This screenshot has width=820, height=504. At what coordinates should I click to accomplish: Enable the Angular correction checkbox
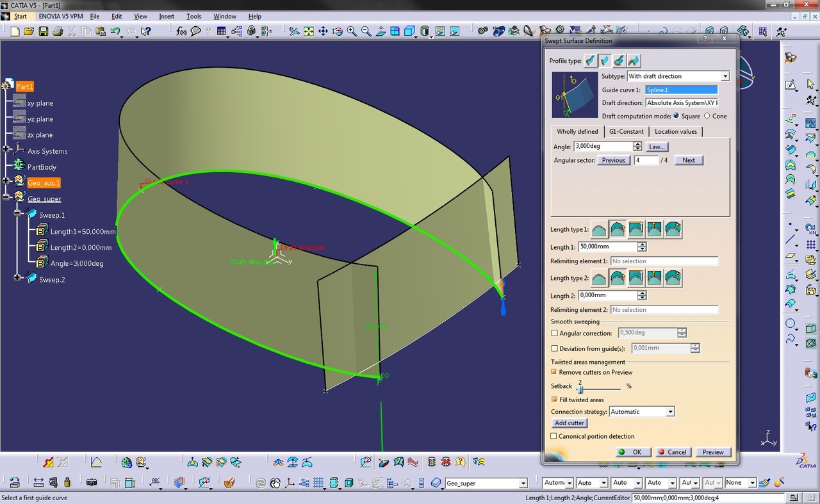click(x=555, y=333)
